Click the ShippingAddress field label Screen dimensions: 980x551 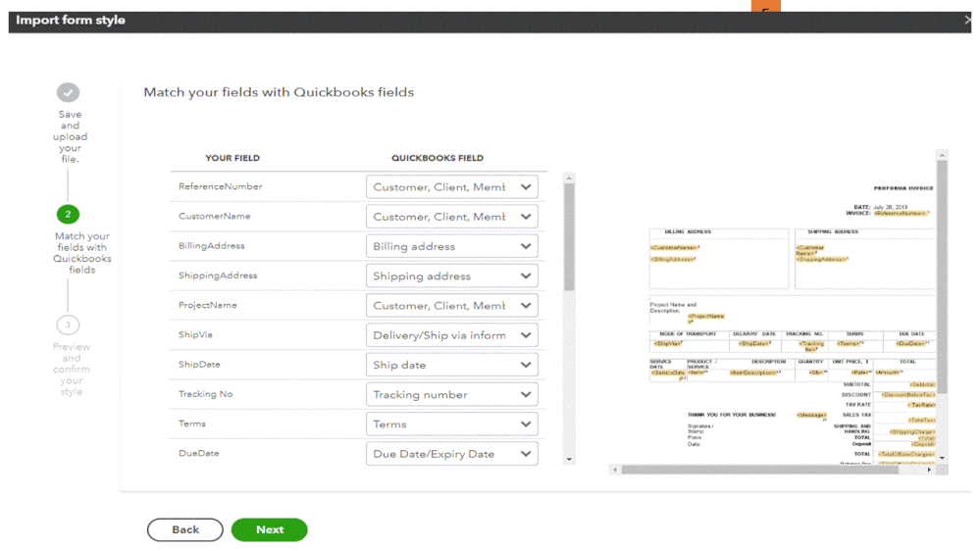click(218, 275)
